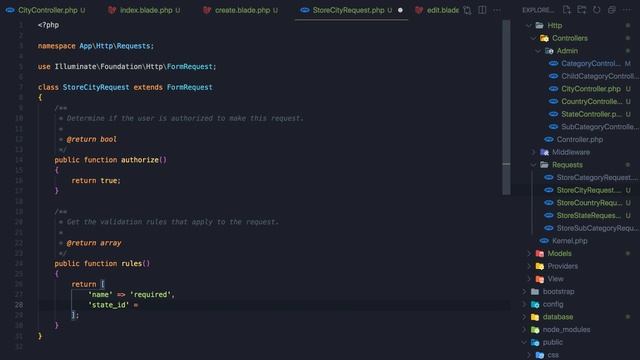640x360 pixels.
Task: Open CountryController file in Explorer
Action: point(591,101)
